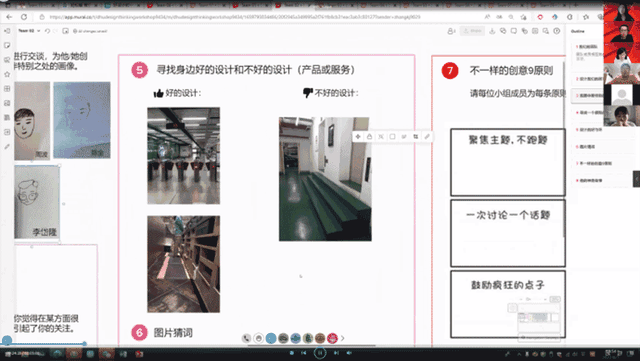
Task: Select the pencil draw tool in the left sidebar
Action: pos(7,146)
